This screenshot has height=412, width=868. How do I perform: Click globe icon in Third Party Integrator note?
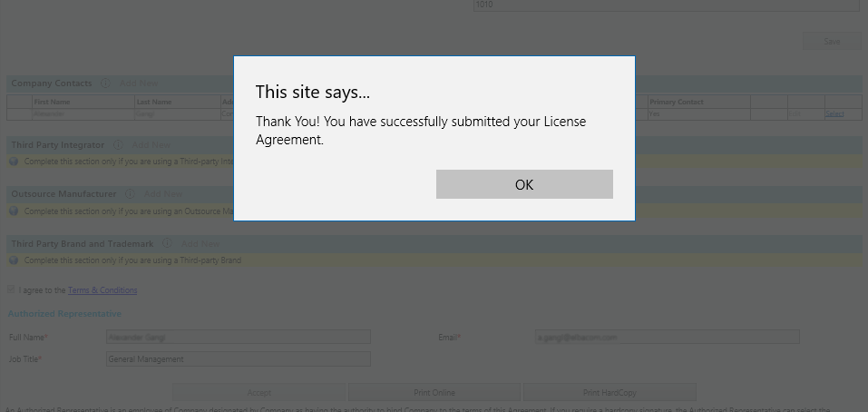click(14, 162)
